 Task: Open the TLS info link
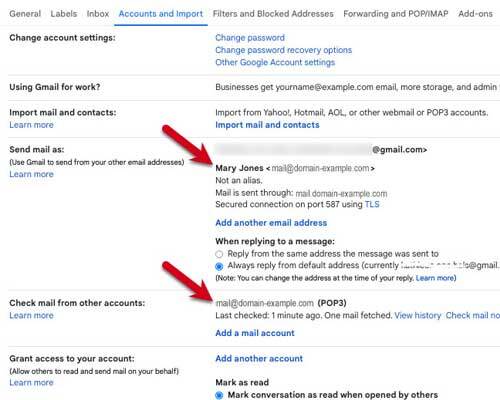(372, 204)
